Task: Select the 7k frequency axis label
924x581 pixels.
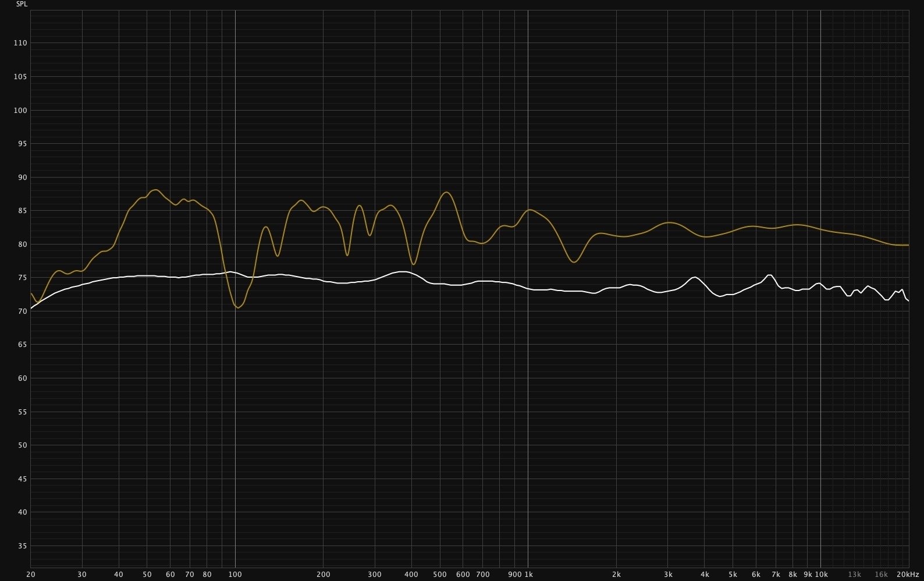Action: [776, 575]
